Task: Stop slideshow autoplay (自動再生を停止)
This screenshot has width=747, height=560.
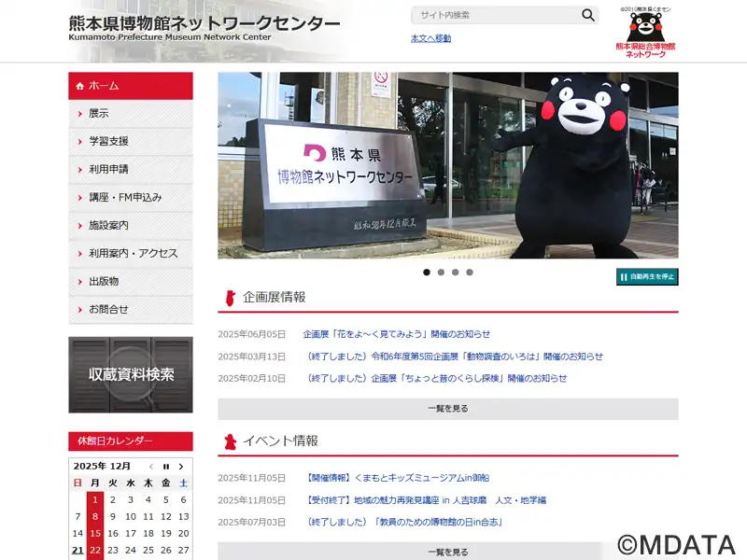Action: 647,277
